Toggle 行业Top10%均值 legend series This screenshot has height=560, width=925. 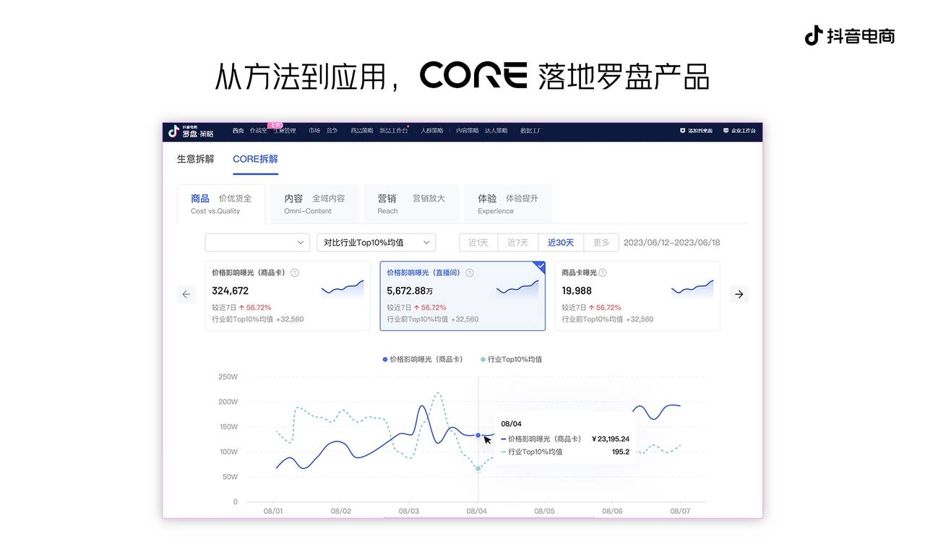tap(511, 359)
